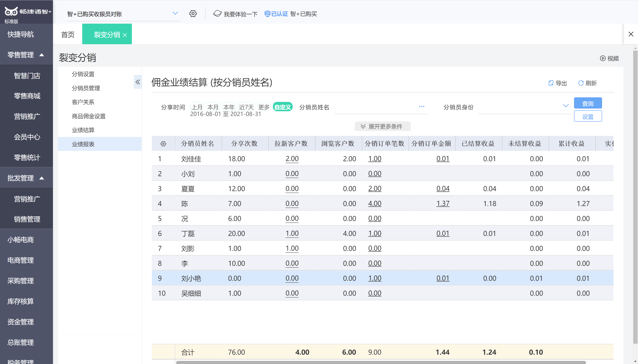Switch to the 首页 tab
Screen dimensions: 638x364
[x=68, y=34]
